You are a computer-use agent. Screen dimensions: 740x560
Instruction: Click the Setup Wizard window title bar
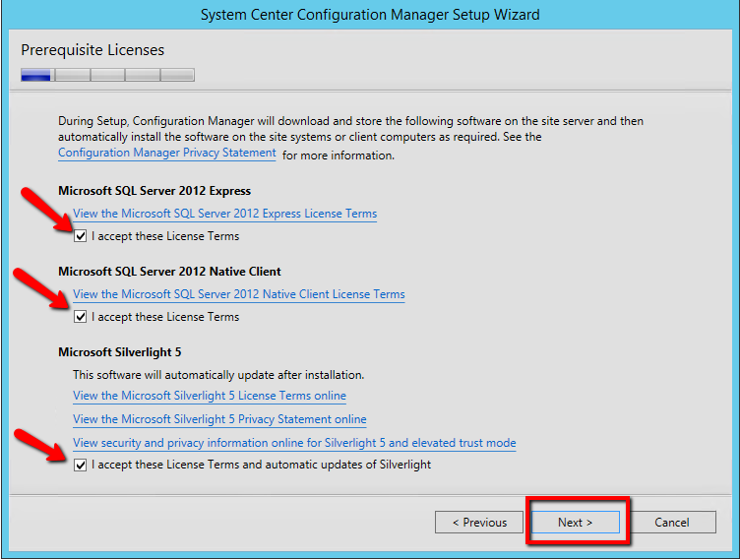(370, 15)
